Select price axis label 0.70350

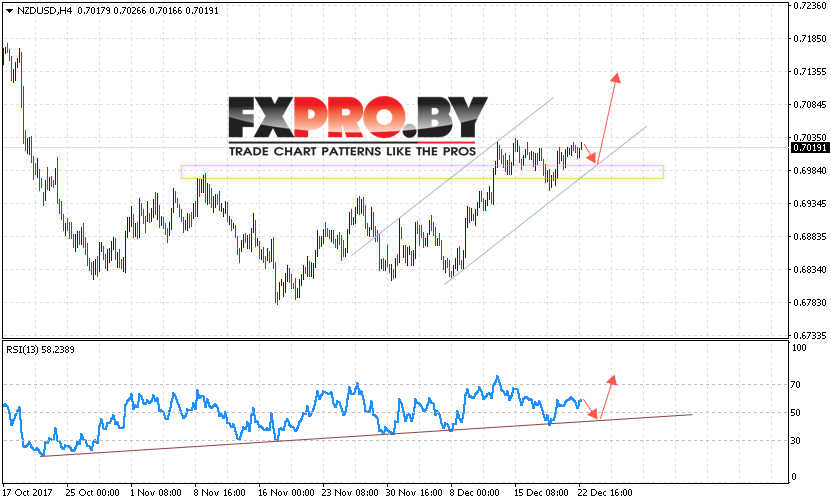[x=810, y=137]
